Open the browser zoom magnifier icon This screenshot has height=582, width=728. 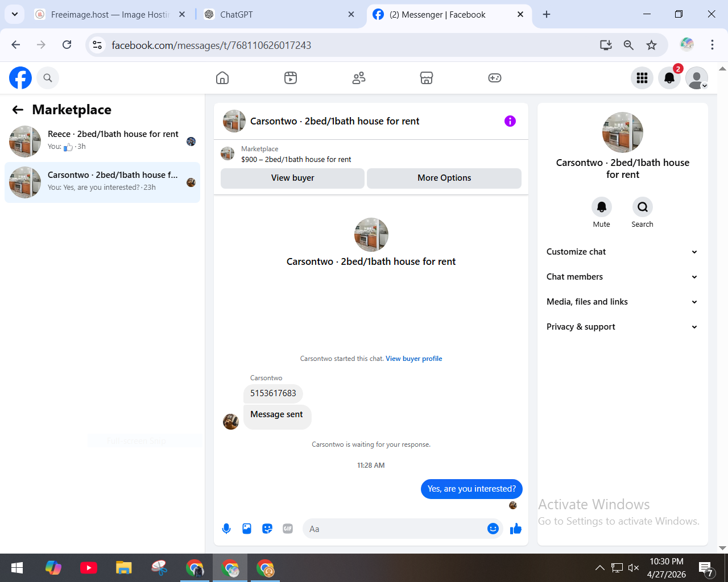tap(628, 45)
